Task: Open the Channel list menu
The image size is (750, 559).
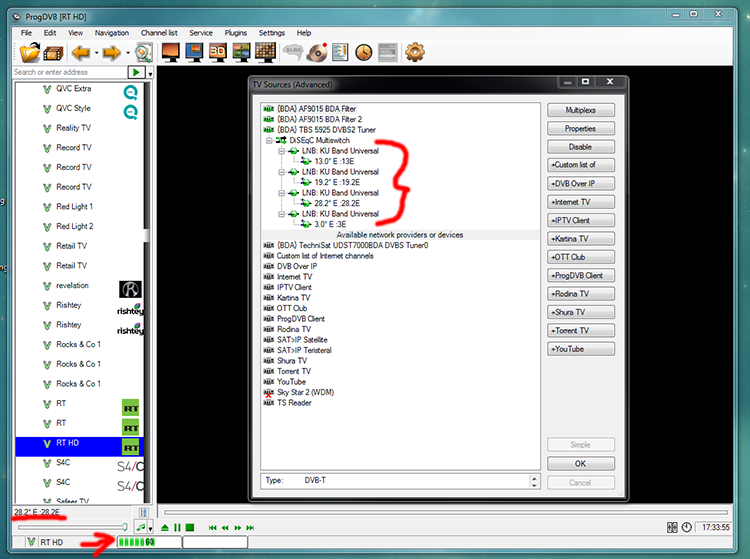Action: click(x=159, y=33)
